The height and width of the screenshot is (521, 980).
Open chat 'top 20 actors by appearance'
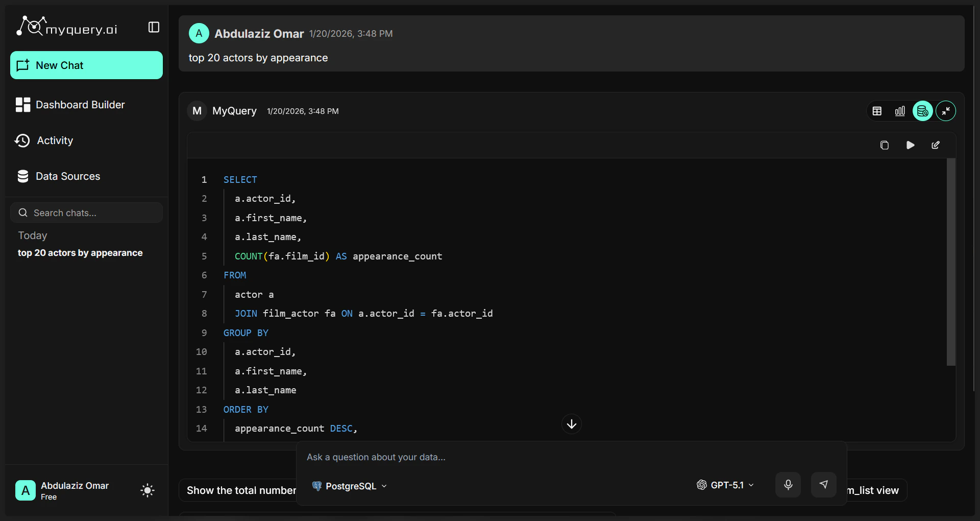point(80,253)
